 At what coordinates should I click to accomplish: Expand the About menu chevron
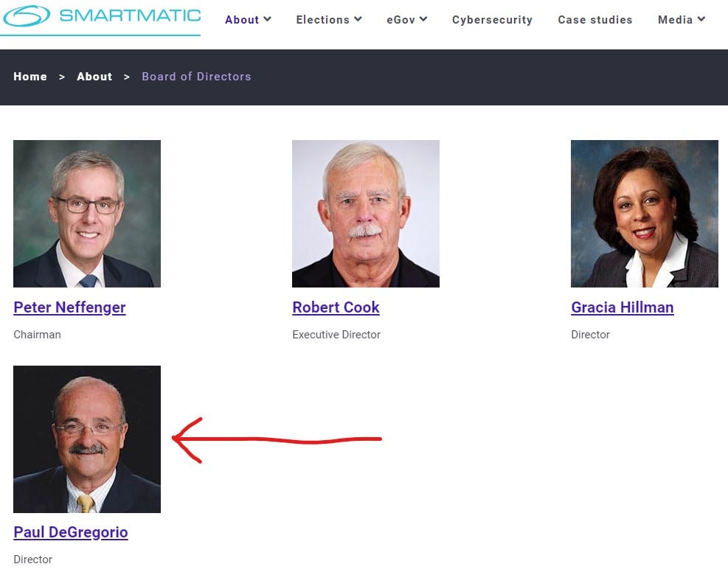point(268,19)
